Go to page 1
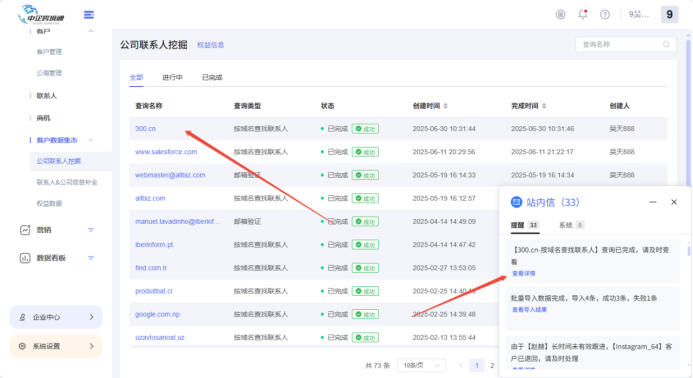 (x=476, y=365)
